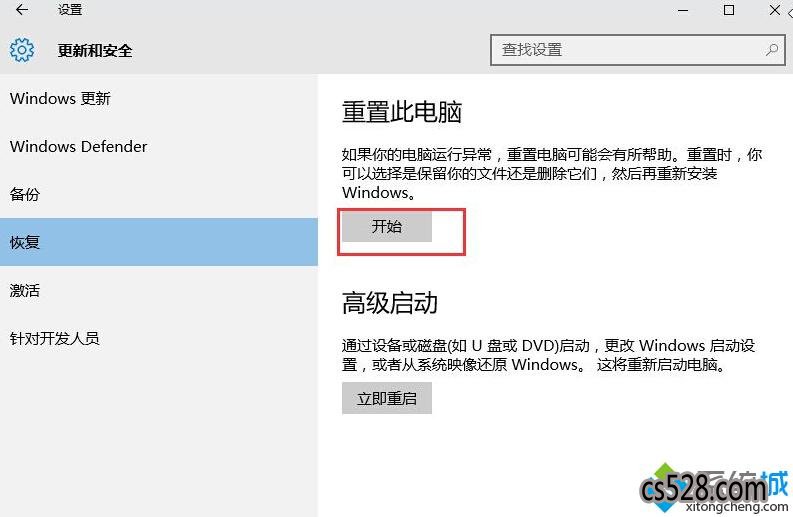Click the 立即重启 button

click(387, 398)
